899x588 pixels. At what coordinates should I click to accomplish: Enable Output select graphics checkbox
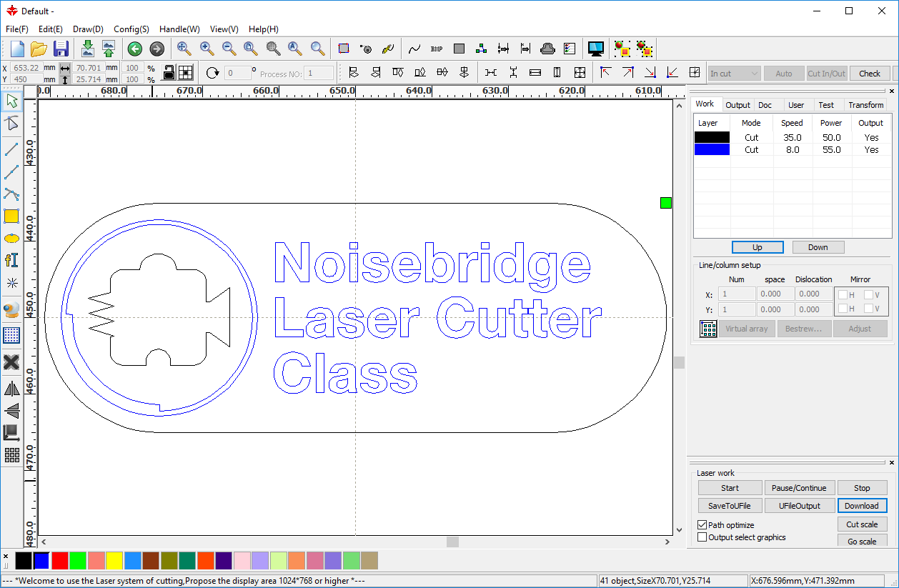click(x=702, y=537)
